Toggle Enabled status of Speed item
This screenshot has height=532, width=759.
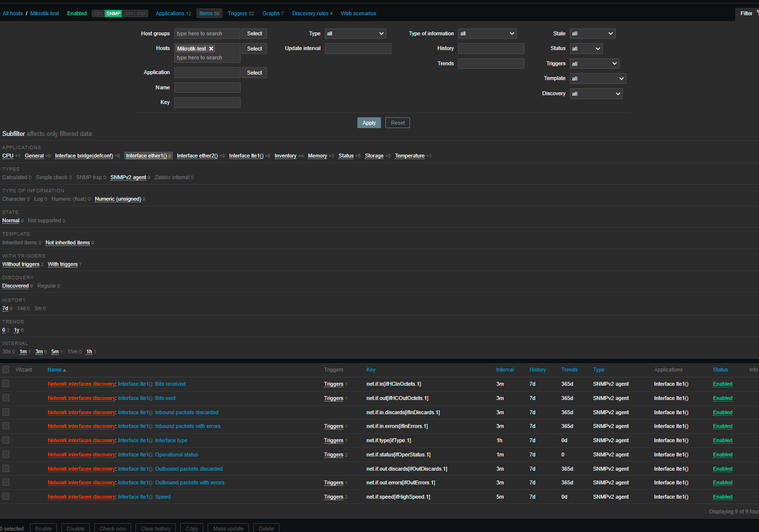722,497
